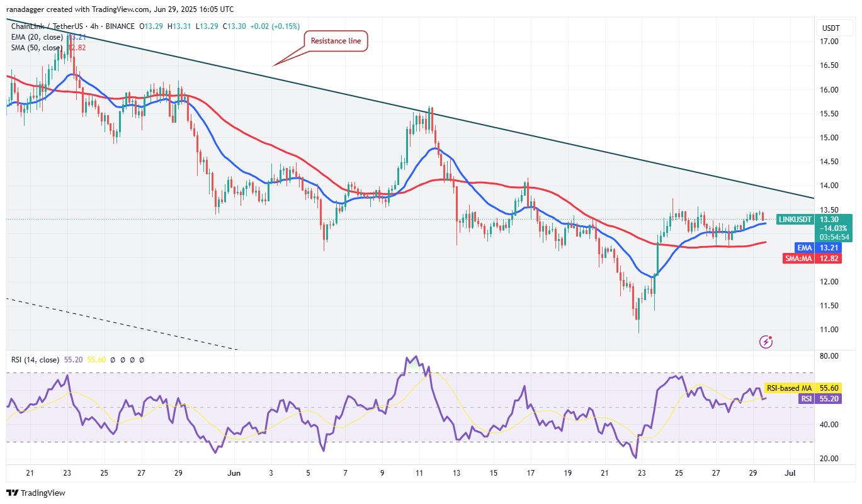
Task: Click the 17.00 price scale level
Action: click(x=829, y=42)
